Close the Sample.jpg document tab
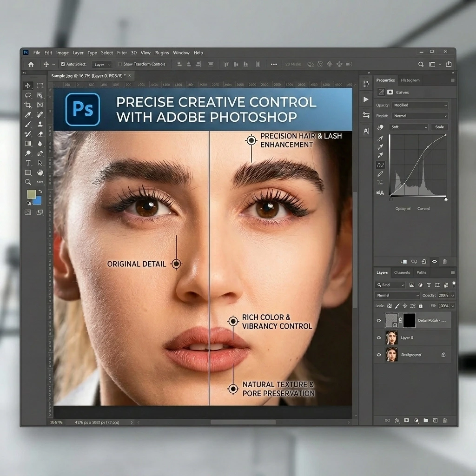Viewport: 476px width, 476px height. [x=130, y=76]
